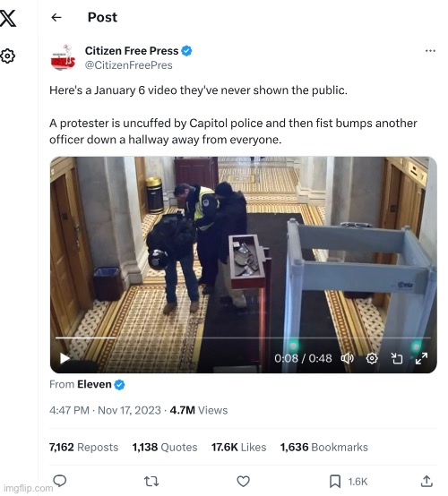Toggle picture-in-picture mode for the video
The height and width of the screenshot is (496, 448).
click(397, 358)
